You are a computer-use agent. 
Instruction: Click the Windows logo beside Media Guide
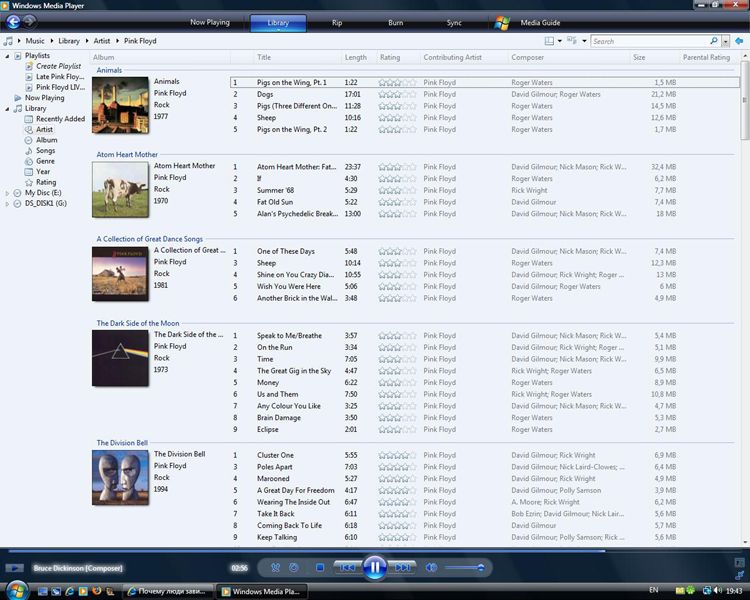[x=502, y=22]
